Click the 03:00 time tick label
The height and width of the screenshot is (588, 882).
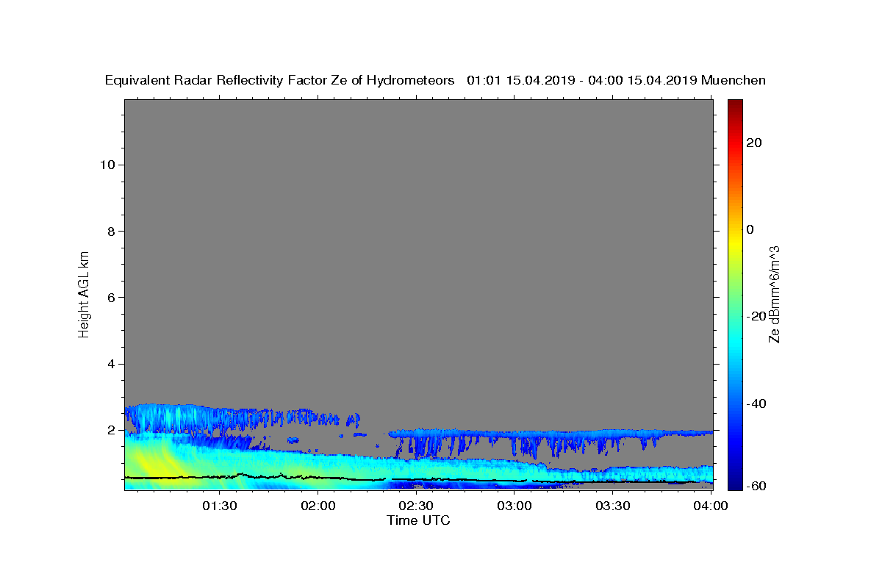point(514,506)
